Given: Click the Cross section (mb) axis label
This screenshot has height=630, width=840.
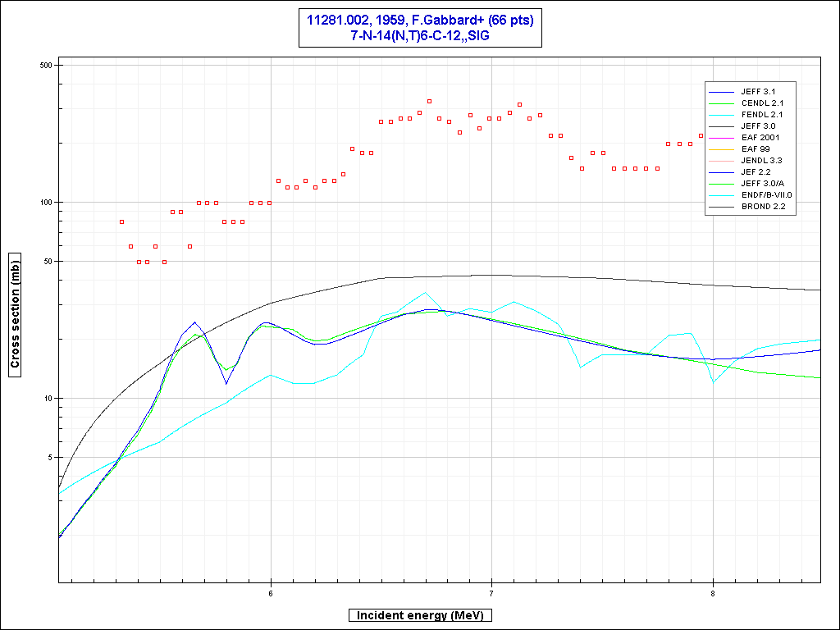Looking at the screenshot, I should coord(16,315).
